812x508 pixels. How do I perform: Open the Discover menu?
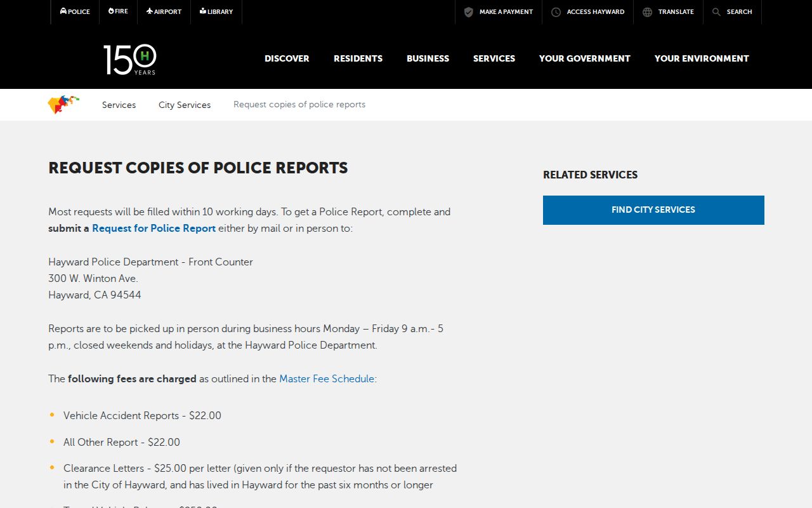287,58
